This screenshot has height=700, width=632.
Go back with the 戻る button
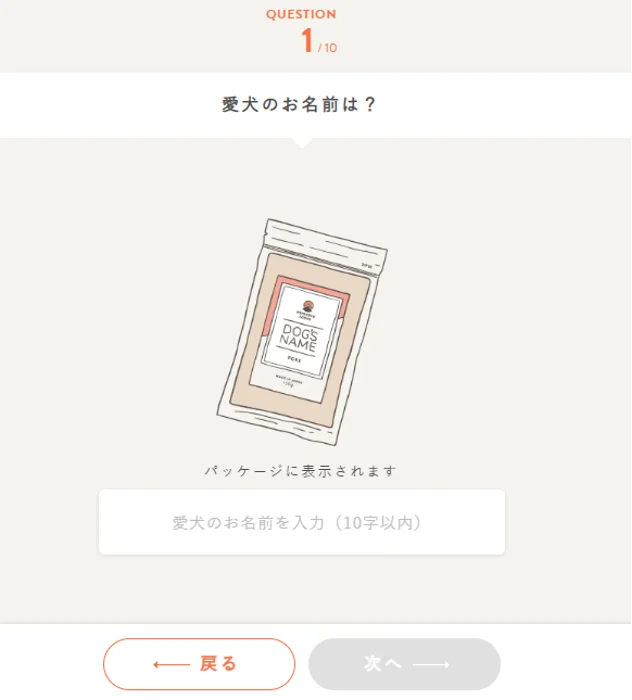pos(199,664)
